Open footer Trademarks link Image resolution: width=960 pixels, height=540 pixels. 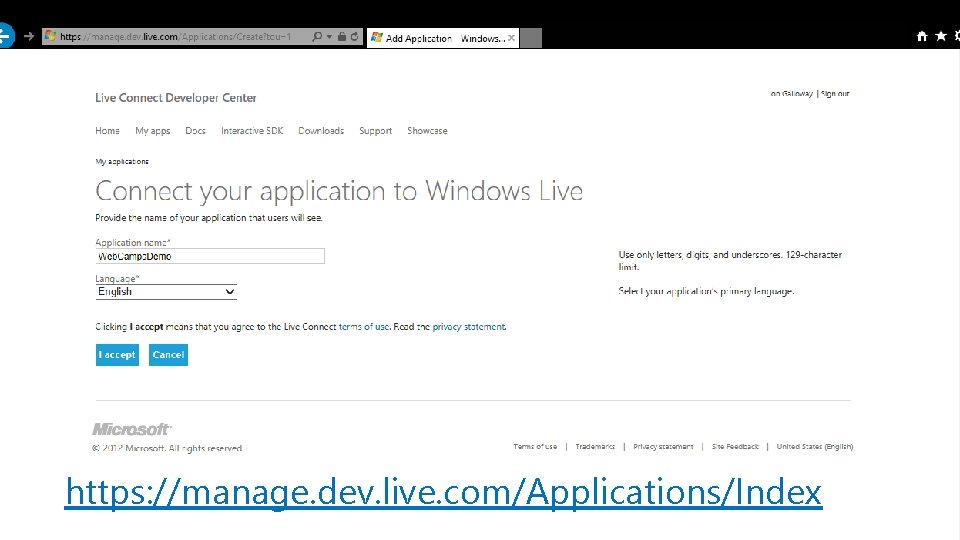[595, 447]
